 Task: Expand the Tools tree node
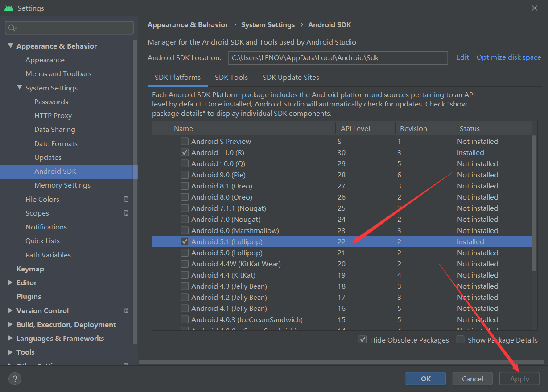pos(11,352)
